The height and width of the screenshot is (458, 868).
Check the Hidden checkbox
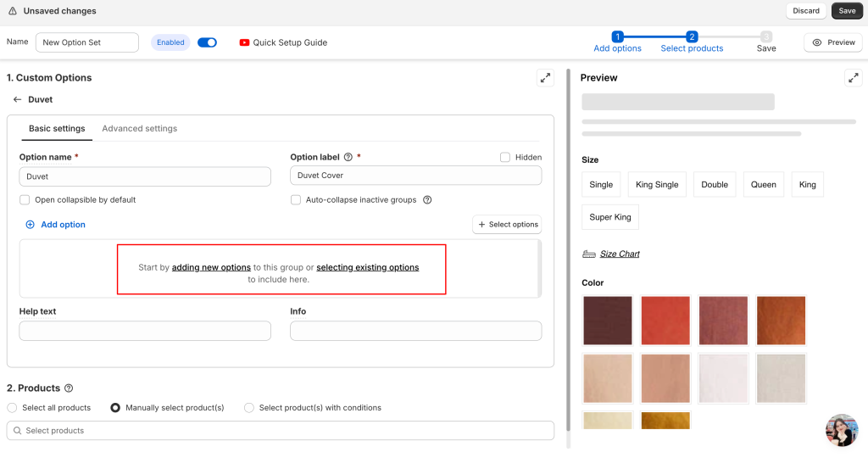pos(505,158)
